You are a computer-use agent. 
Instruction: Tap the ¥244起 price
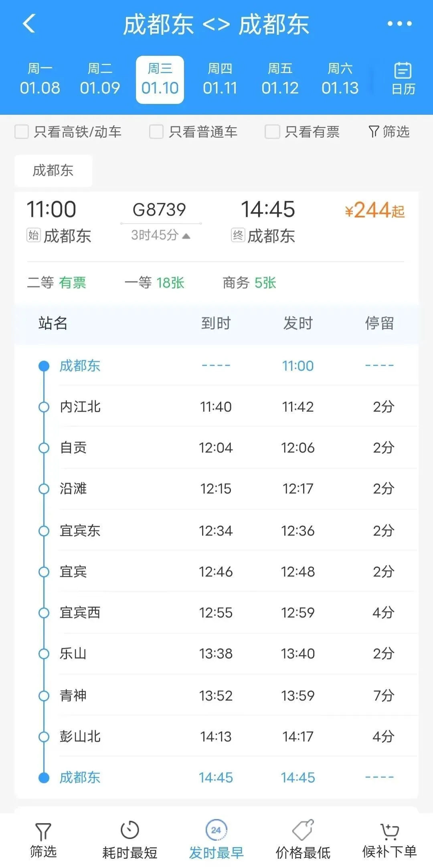tap(374, 210)
